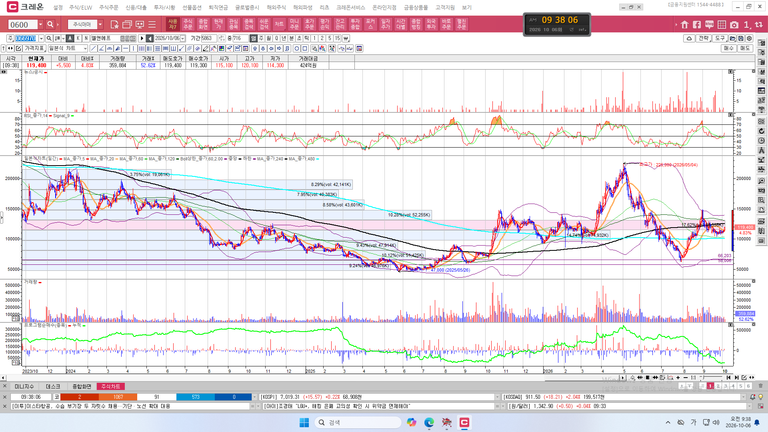The height and width of the screenshot is (432, 768).
Task: Select the 15 interval button
Action: [x=337, y=38]
